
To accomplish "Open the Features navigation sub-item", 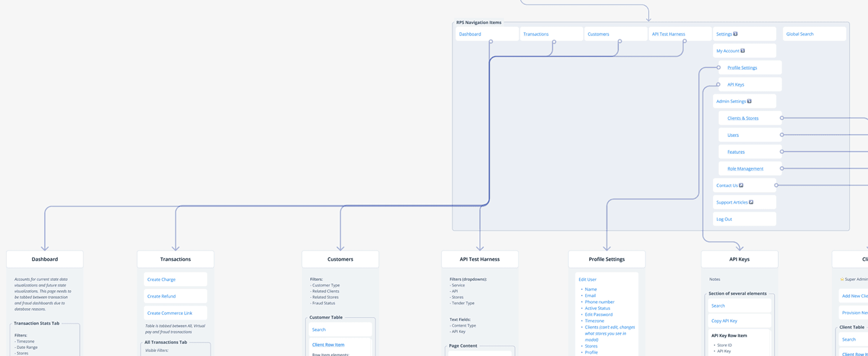I will pos(750,152).
